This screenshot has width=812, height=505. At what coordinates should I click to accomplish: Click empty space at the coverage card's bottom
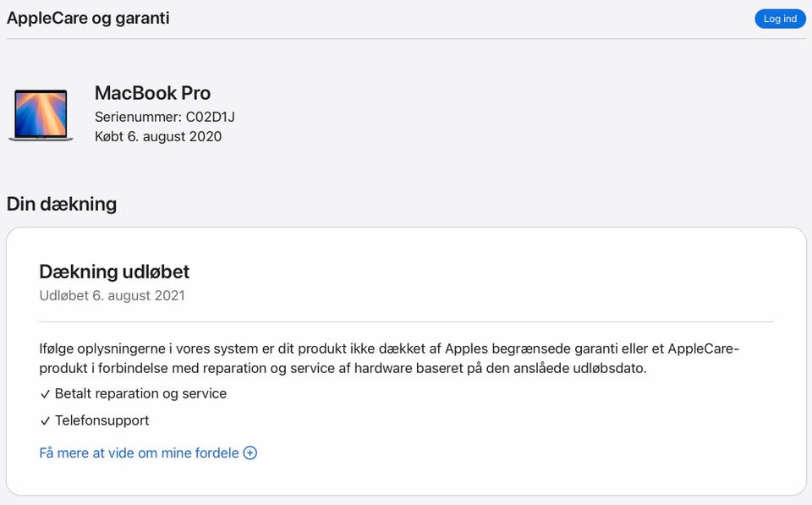coord(406,479)
